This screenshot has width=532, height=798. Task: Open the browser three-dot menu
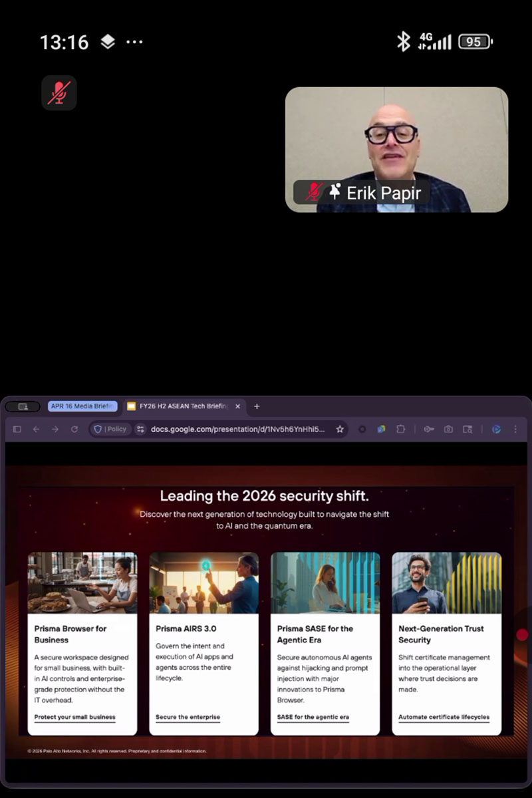515,430
